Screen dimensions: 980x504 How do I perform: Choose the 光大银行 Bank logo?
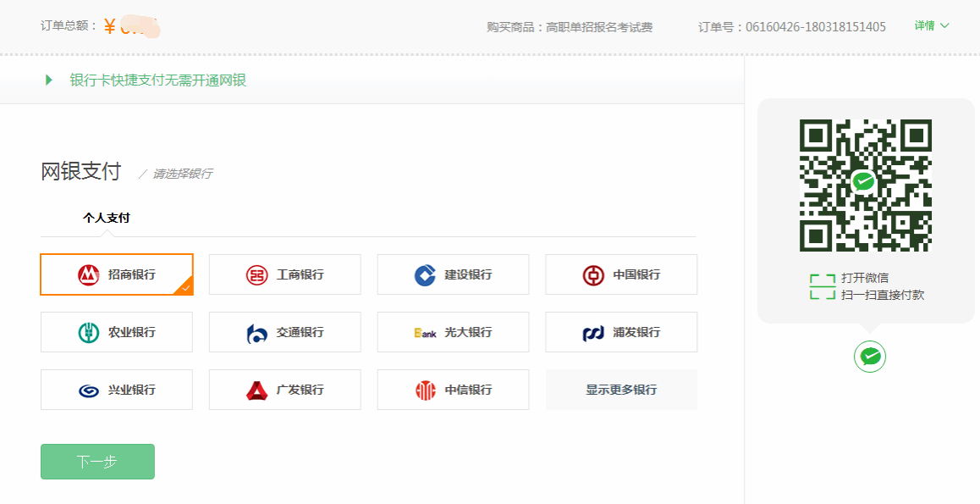coord(425,333)
